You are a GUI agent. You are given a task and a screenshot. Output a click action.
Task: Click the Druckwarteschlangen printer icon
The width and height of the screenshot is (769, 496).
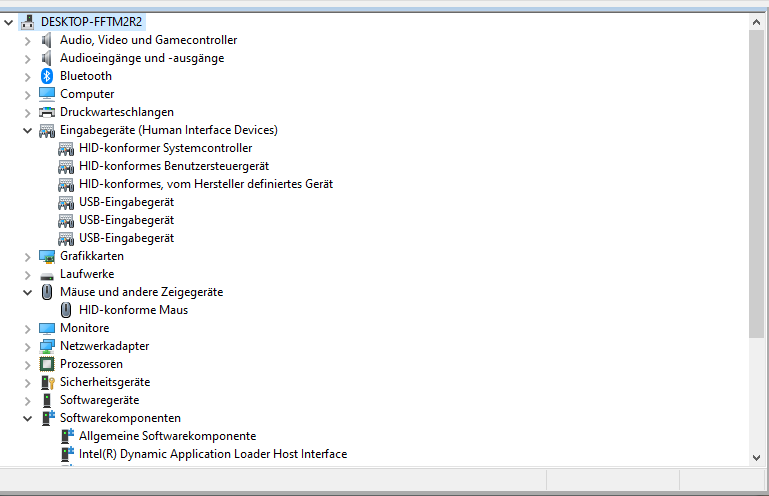(47, 112)
